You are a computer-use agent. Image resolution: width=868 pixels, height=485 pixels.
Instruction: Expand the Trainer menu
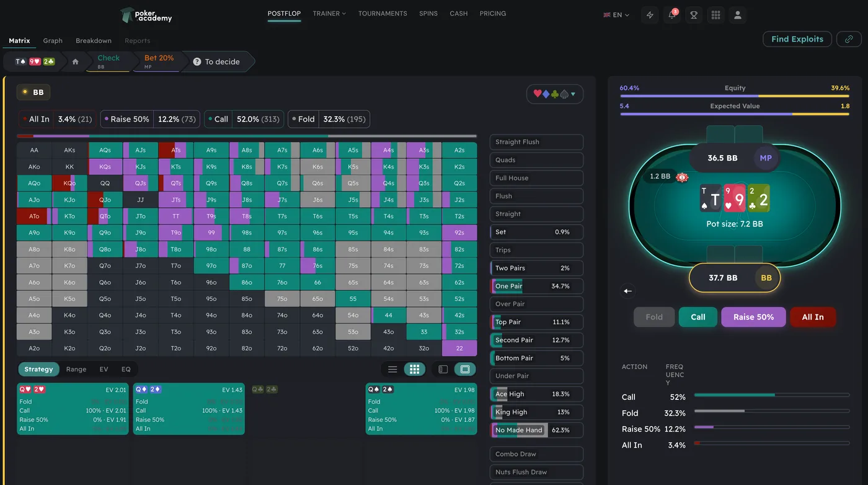point(329,14)
